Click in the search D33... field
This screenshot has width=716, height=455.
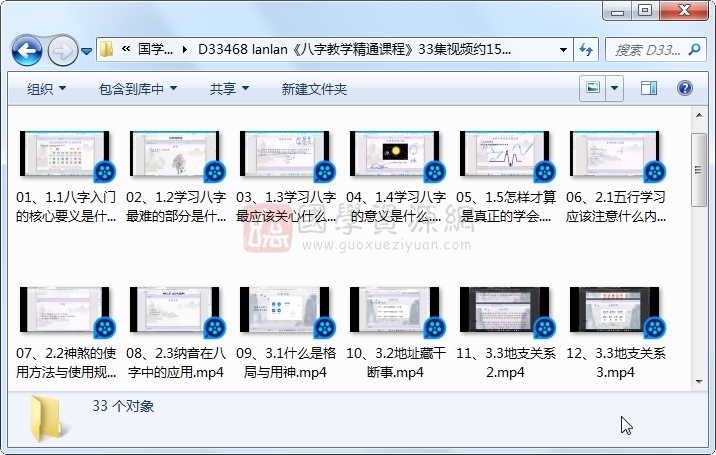(648, 49)
